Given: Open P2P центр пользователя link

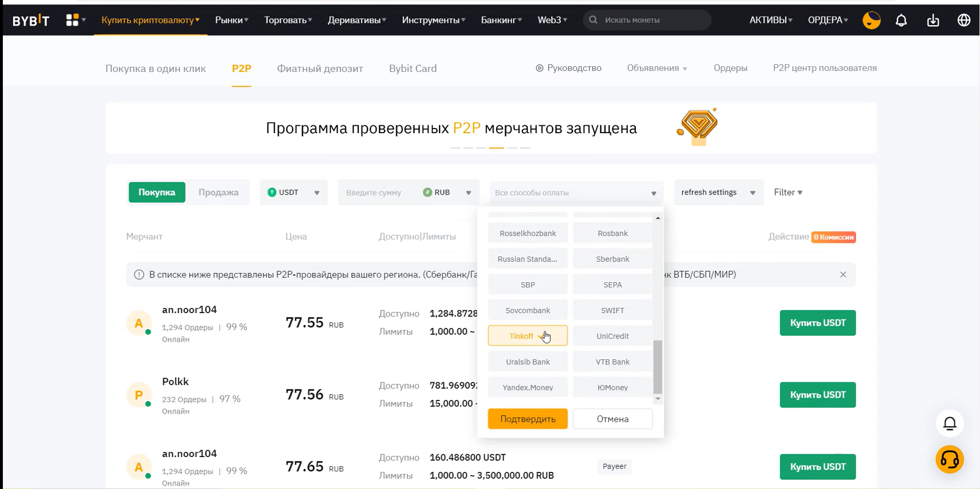Looking at the screenshot, I should pos(825,68).
